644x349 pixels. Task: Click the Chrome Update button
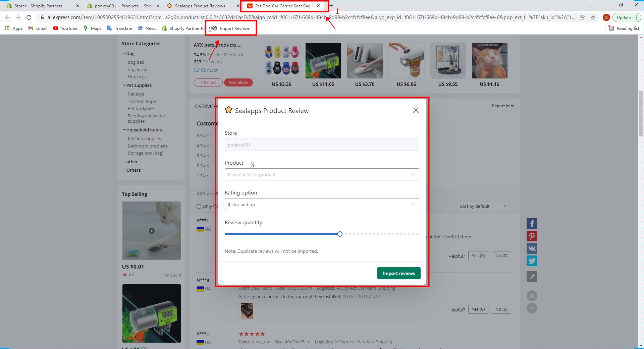tap(624, 17)
